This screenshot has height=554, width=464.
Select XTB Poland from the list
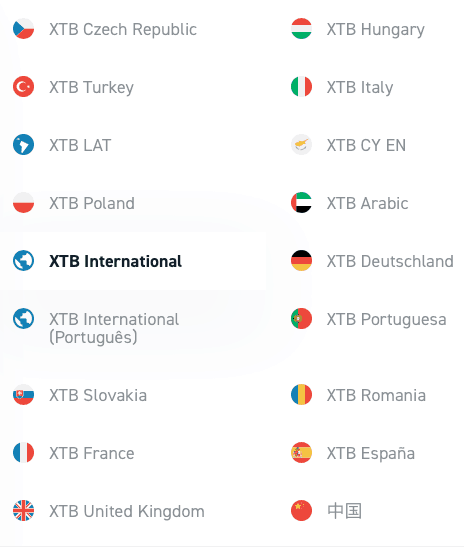(x=92, y=203)
